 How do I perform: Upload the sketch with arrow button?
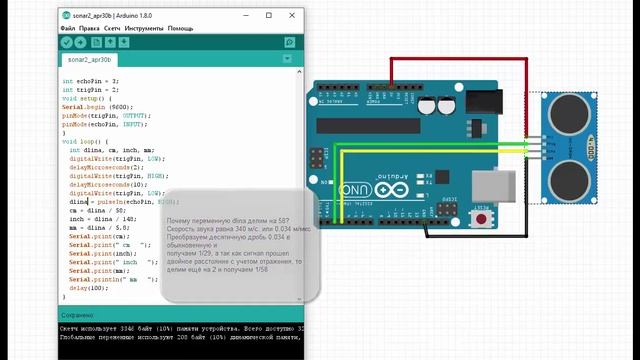tap(80, 42)
